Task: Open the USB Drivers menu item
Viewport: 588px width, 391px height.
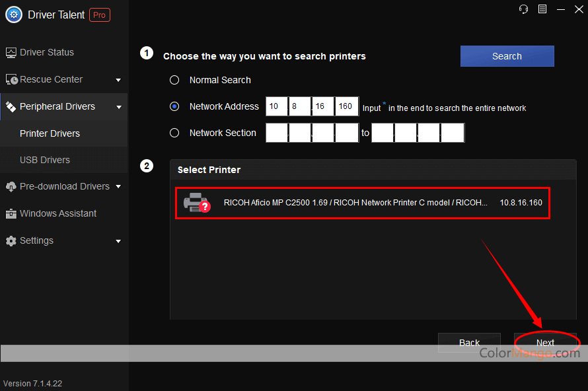Action: (45, 160)
